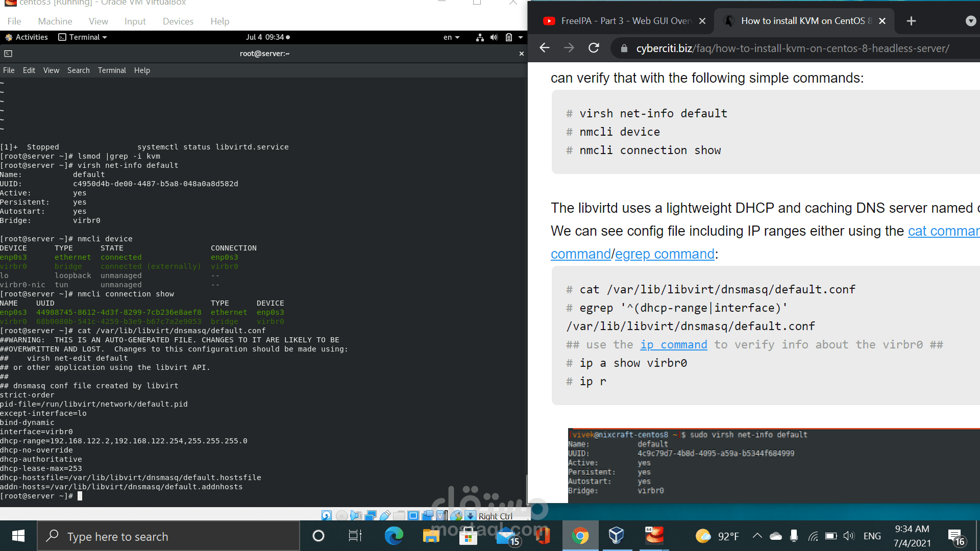Click the Windows search box

pos(168,536)
